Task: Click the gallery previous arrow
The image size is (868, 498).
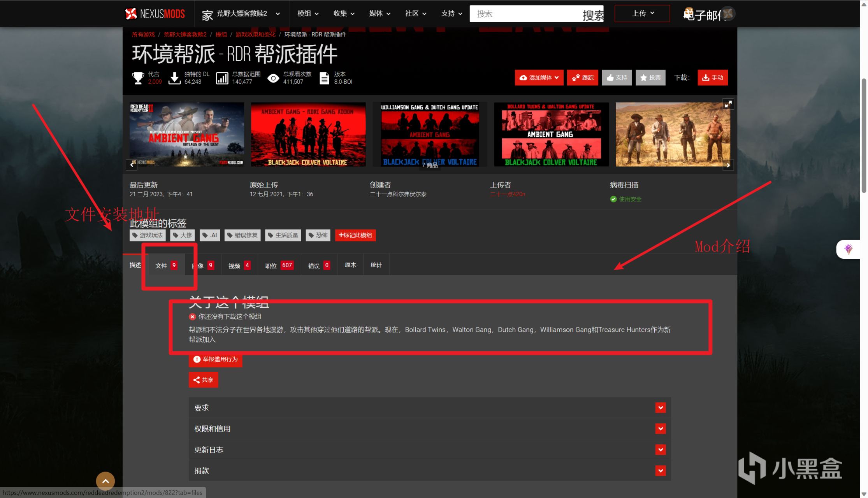Action: pos(132,165)
